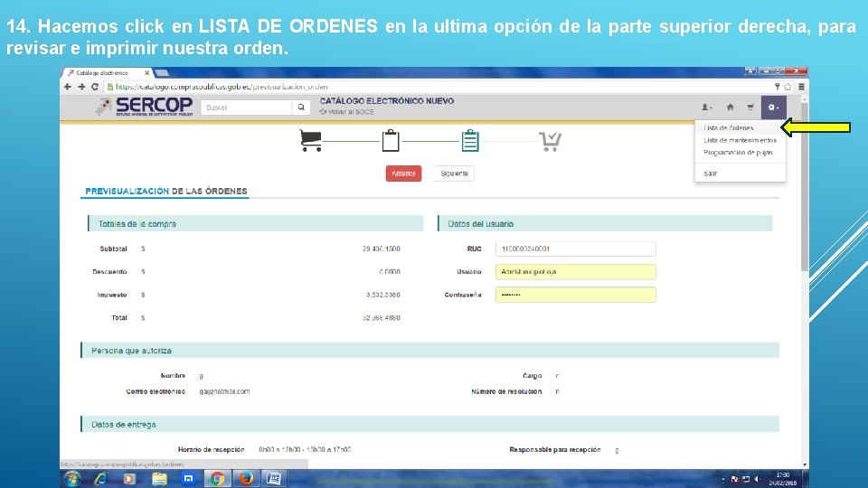Click the red Anterior button
The image size is (868, 488).
(x=403, y=174)
